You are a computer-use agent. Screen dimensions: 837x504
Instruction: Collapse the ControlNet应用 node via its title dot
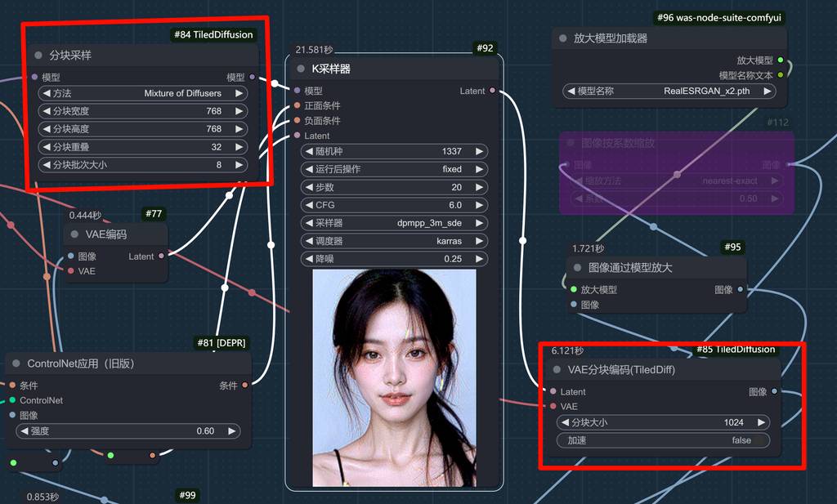pos(16,364)
